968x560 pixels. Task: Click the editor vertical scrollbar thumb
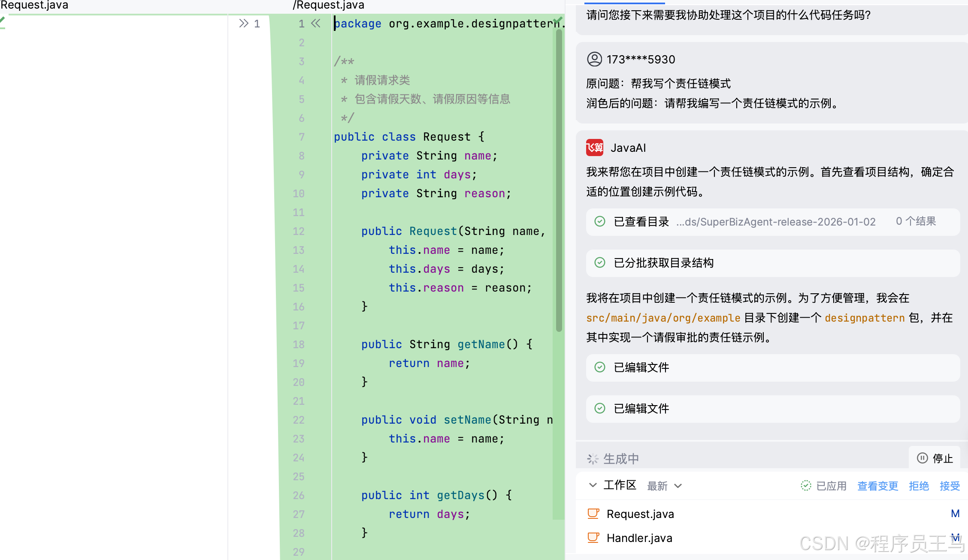pos(559,180)
